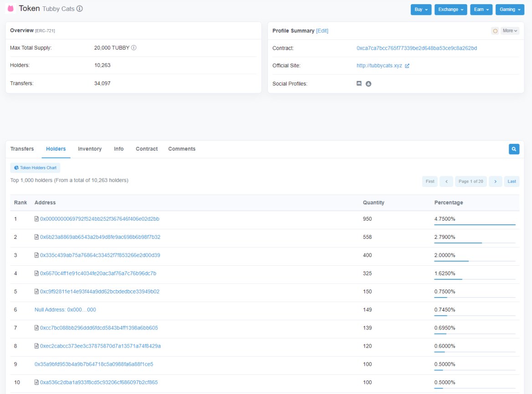The image size is (532, 394).
Task: Click the First page button
Action: (430, 182)
